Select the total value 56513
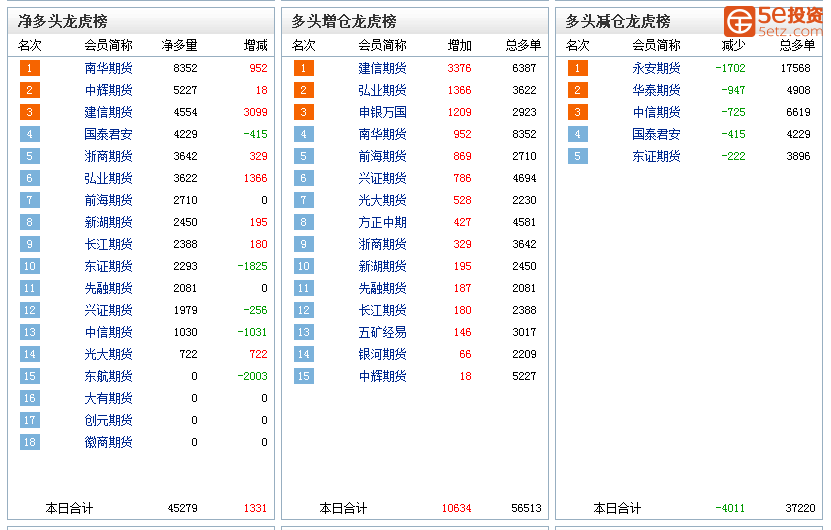This screenshot has width=831, height=530. click(x=526, y=508)
